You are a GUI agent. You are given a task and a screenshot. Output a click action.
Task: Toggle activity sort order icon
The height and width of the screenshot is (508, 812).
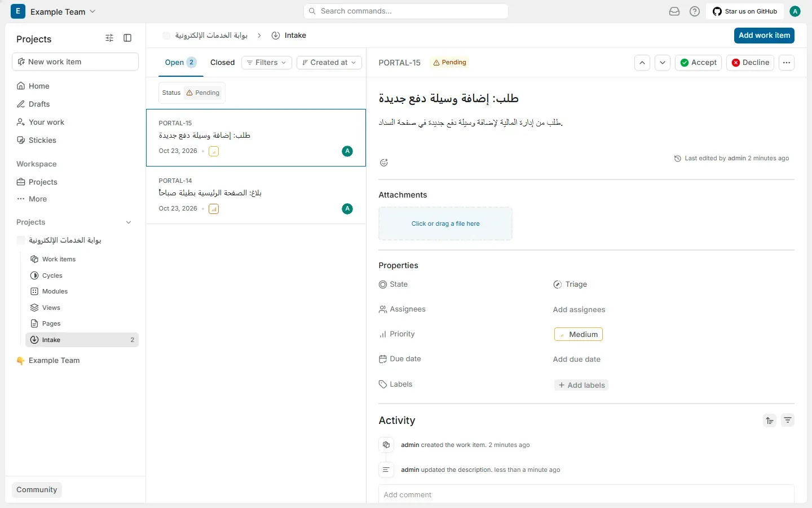click(770, 421)
